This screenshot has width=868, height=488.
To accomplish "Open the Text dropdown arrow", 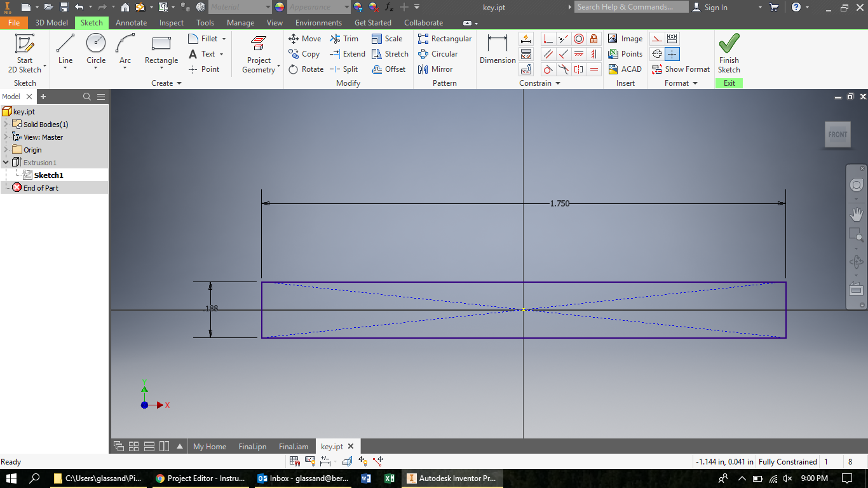I will (222, 54).
